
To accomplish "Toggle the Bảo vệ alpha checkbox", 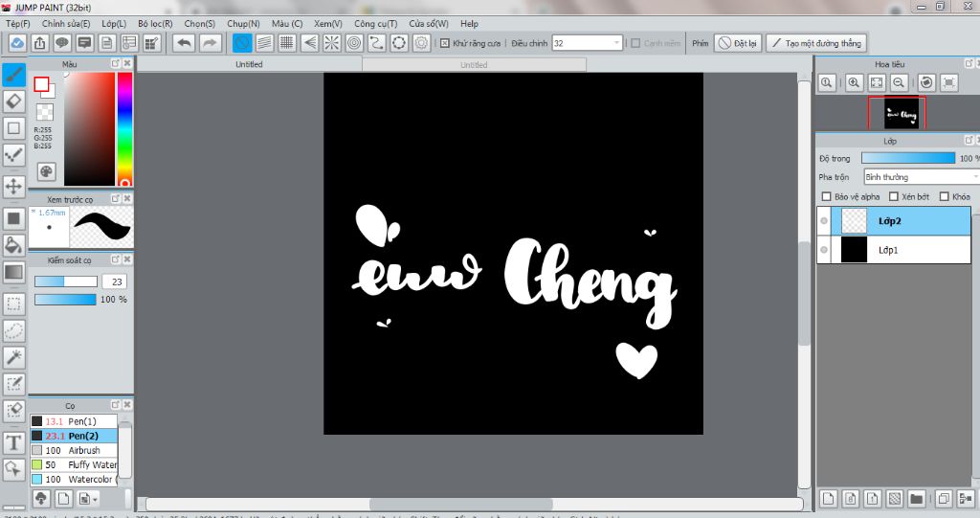I will point(826,196).
